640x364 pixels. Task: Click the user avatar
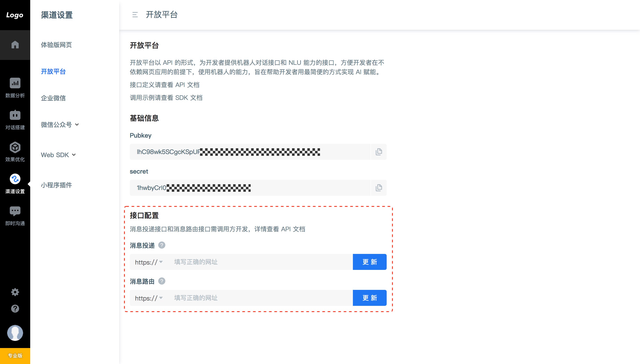coord(15,333)
